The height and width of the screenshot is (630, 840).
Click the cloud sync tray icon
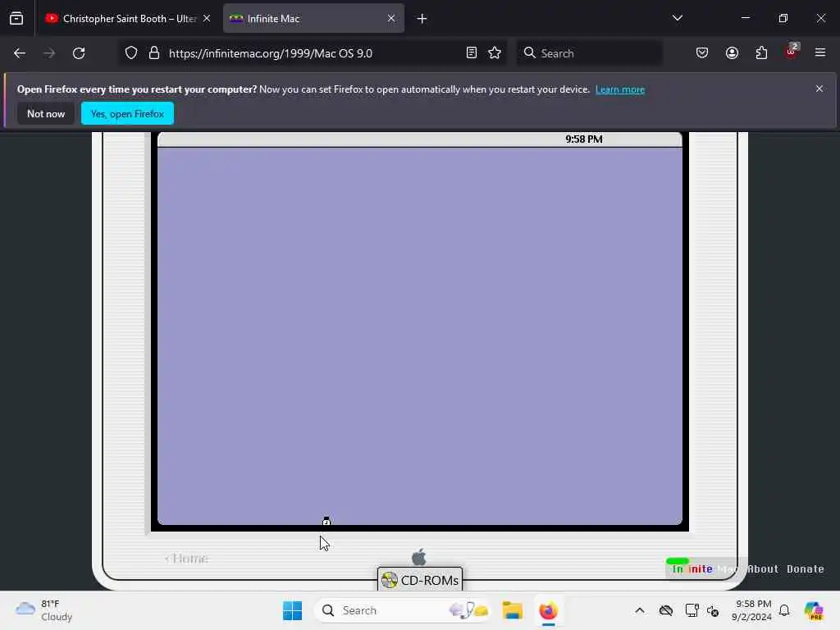click(666, 610)
